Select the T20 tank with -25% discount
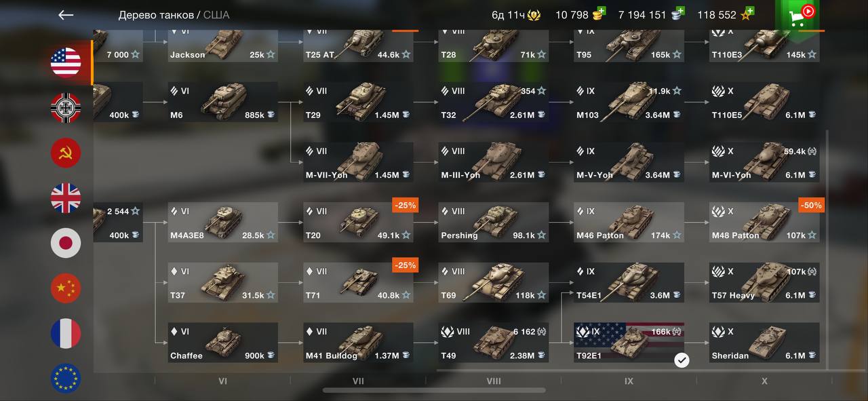This screenshot has width=868, height=401. (358, 222)
